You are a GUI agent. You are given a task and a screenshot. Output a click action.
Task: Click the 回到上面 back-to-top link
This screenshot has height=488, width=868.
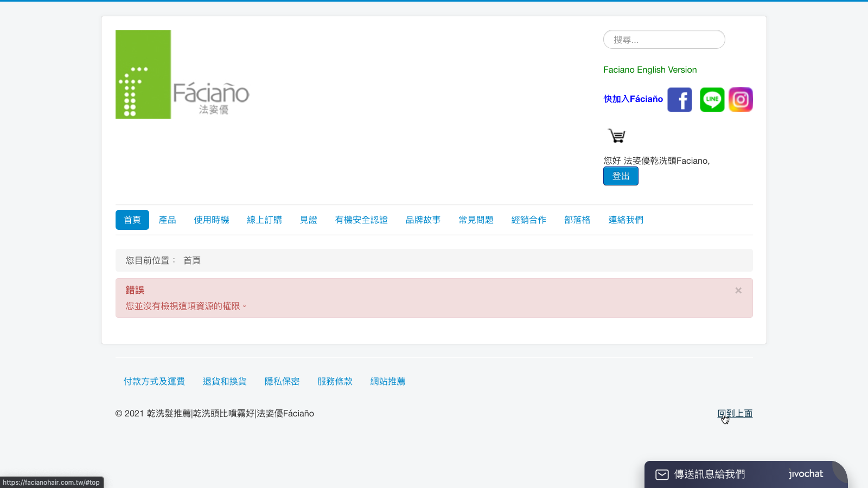point(735,414)
